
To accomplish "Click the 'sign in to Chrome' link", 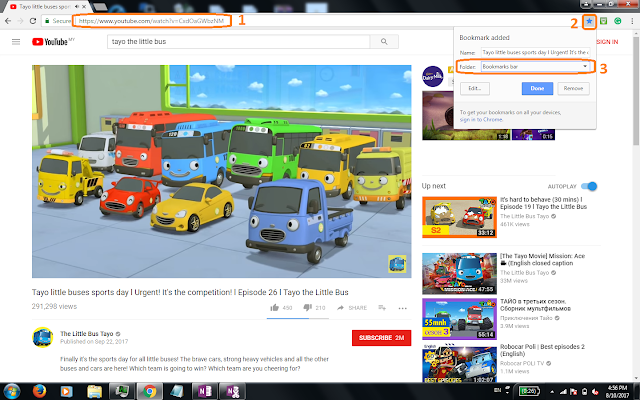I will point(481,120).
